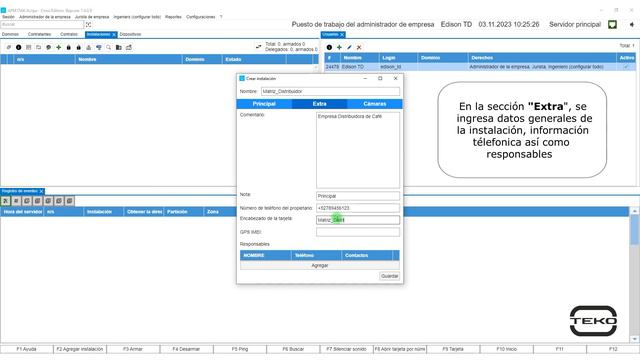Switch to the Principal tab in dialog

point(264,104)
